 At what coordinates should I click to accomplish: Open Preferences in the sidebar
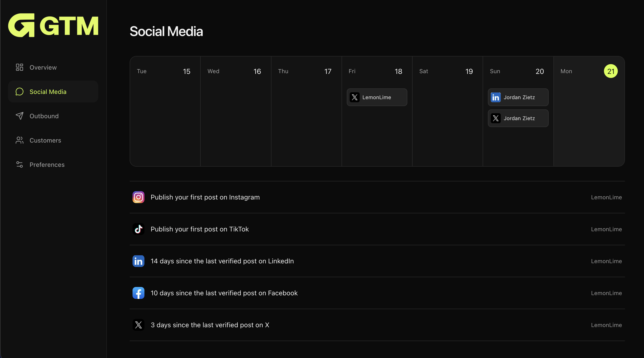[x=53, y=164]
